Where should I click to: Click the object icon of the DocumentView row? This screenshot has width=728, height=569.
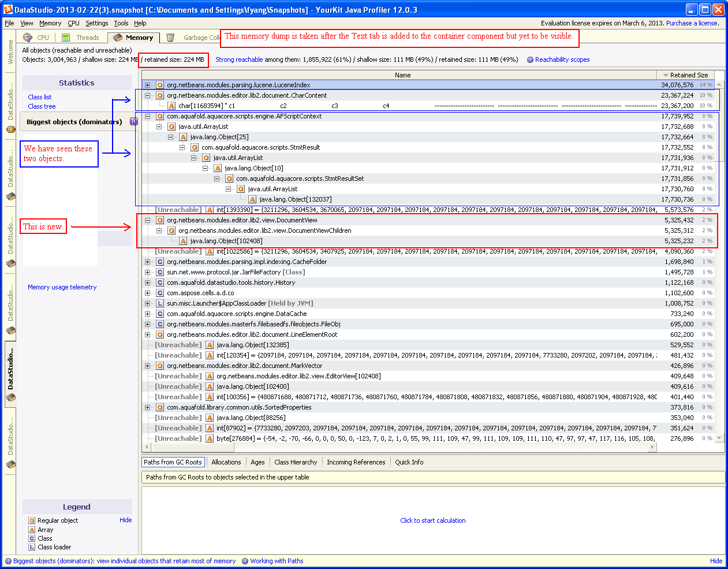[x=160, y=220]
